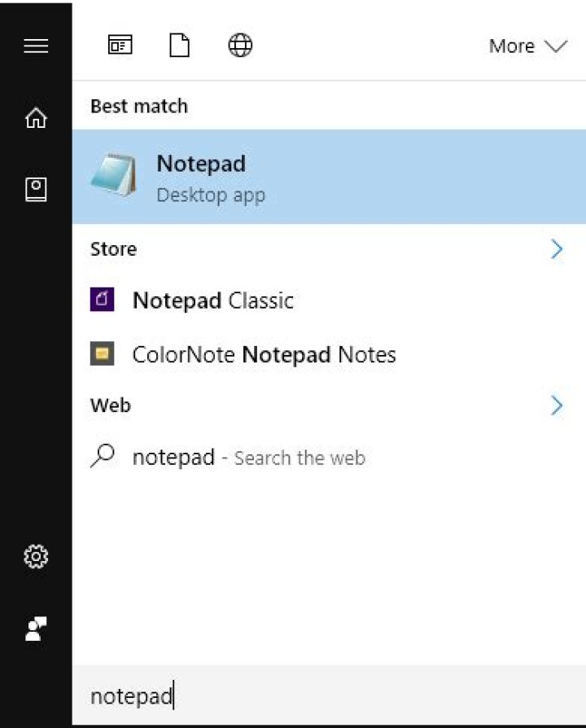586x728 pixels.
Task: Click the Best match heading
Action: point(139,107)
